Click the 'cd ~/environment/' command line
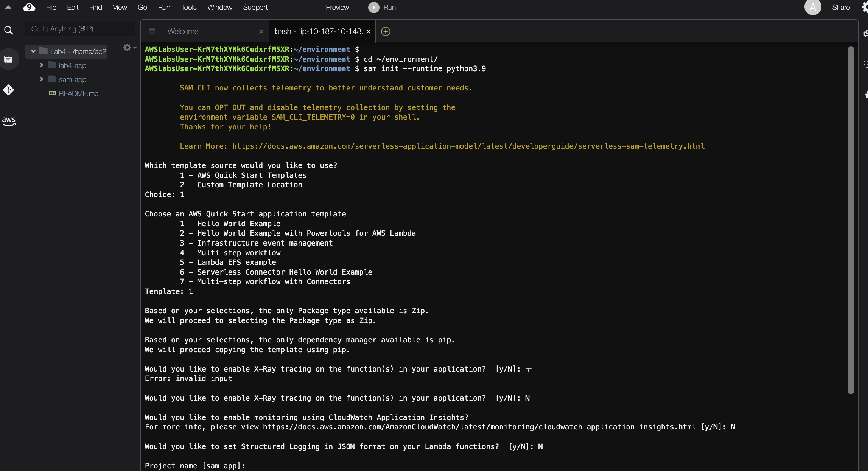The image size is (868, 471). click(x=400, y=59)
